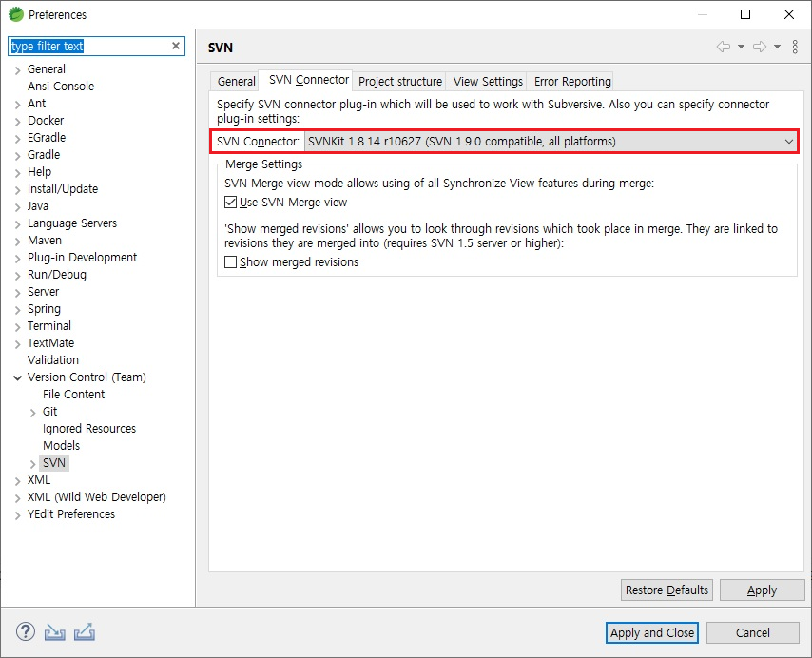The height and width of the screenshot is (658, 812).
Task: Expand the Docker tree node
Action: click(18, 121)
